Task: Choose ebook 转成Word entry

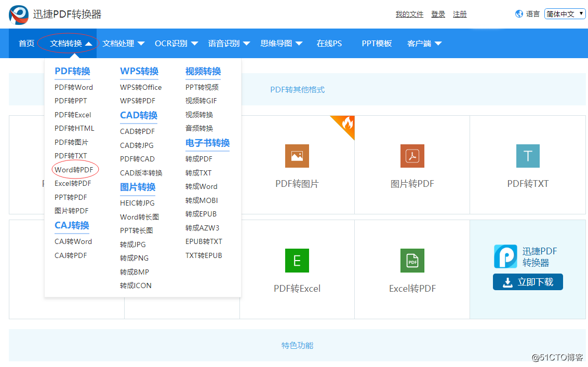Action: coord(201,186)
